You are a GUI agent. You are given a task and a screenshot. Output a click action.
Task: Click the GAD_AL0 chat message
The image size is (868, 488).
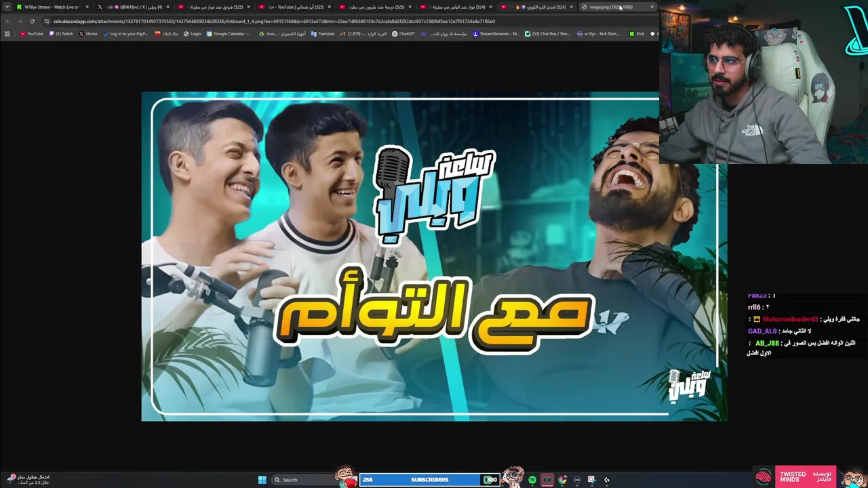click(779, 331)
